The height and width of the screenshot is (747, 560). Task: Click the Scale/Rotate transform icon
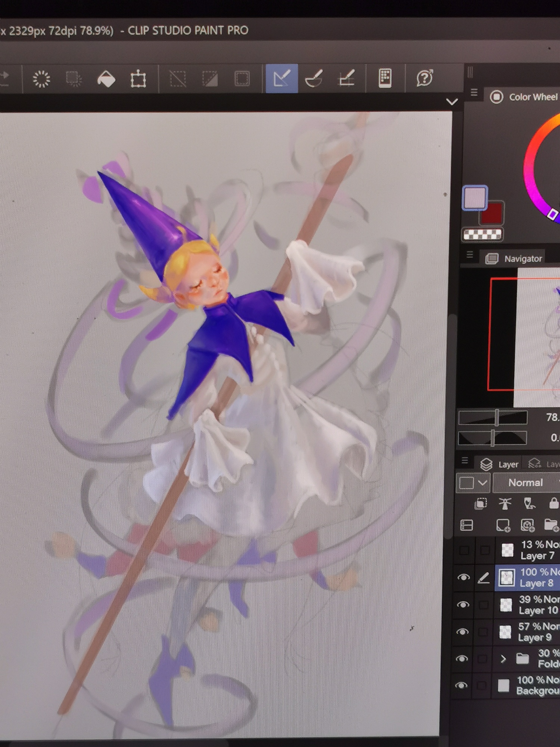click(x=138, y=79)
